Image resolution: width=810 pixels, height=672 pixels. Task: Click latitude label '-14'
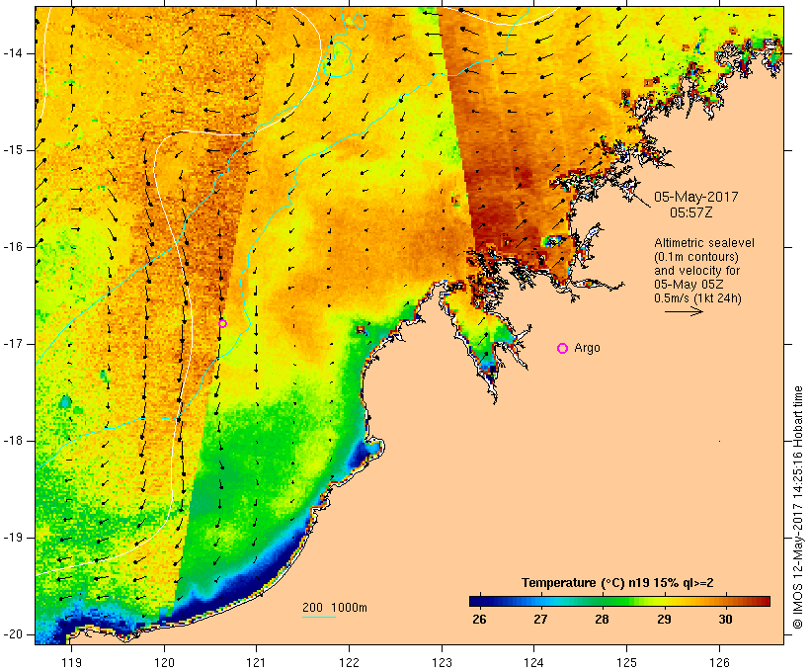tap(13, 53)
